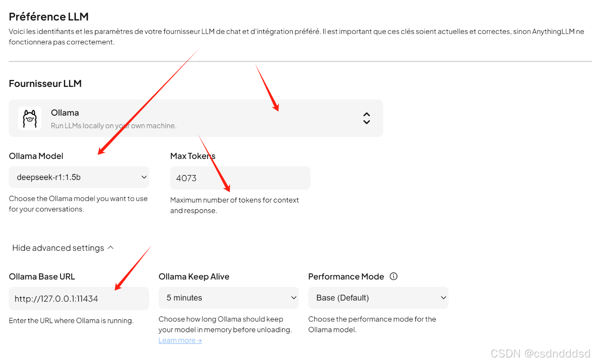Open the Ollama Keep Alive dropdown

pos(228,298)
